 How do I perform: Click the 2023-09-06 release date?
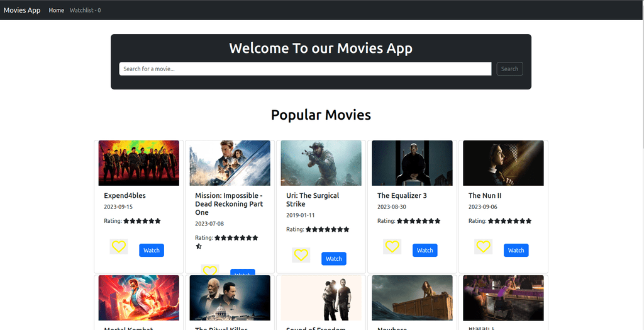pos(483,207)
